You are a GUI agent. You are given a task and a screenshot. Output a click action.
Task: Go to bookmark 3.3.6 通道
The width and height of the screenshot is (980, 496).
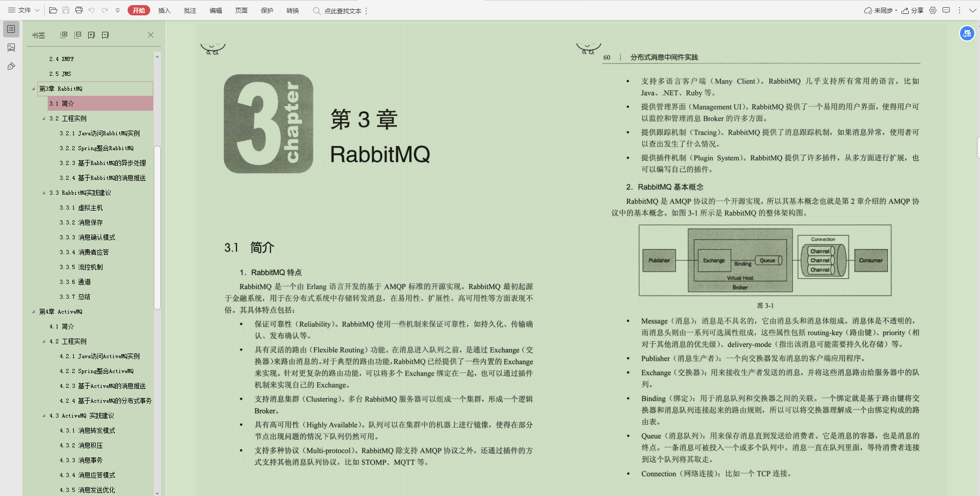coord(75,282)
